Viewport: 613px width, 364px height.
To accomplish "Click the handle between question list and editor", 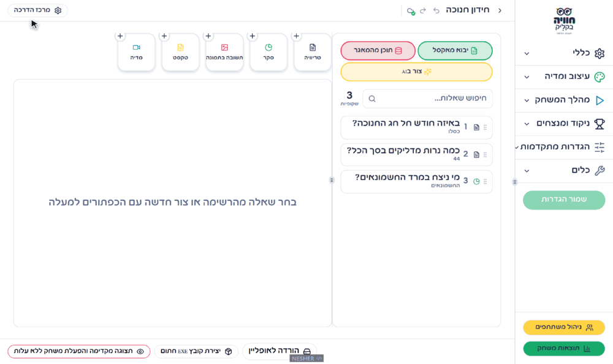I will click(x=332, y=180).
